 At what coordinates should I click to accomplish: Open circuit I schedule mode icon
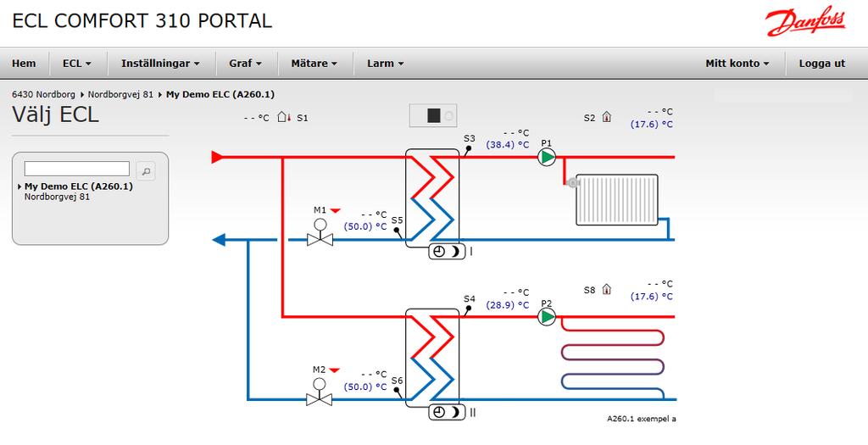coord(447,252)
